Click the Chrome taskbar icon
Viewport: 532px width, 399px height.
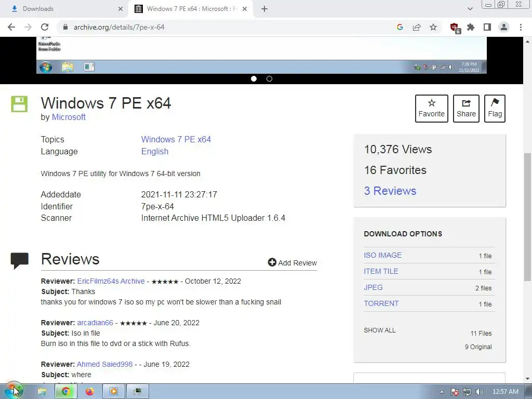coord(66,392)
